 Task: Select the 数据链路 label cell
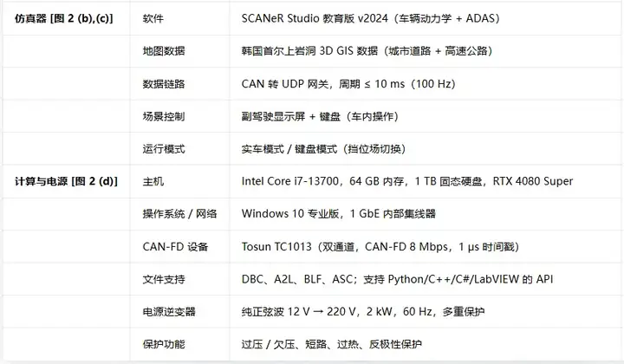click(x=164, y=84)
